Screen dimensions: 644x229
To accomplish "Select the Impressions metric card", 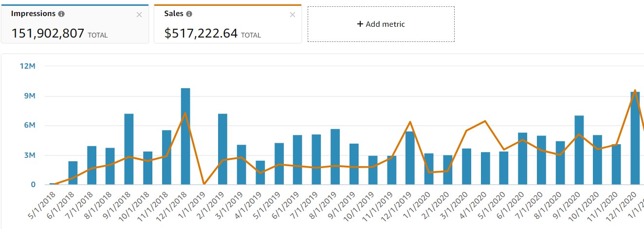I will pyautogui.click(x=75, y=24).
